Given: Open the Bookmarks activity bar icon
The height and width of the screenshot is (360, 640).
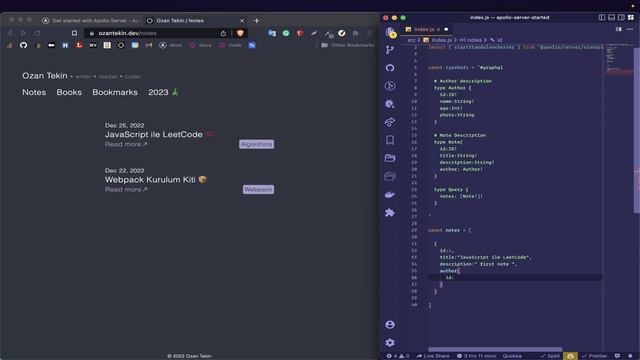Looking at the screenshot, I should (390, 140).
